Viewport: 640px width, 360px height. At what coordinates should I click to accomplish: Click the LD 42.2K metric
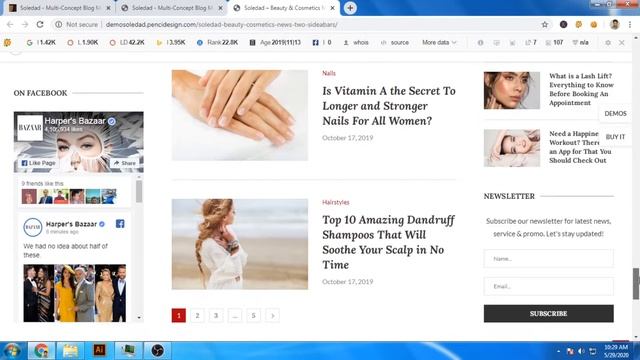click(127, 42)
